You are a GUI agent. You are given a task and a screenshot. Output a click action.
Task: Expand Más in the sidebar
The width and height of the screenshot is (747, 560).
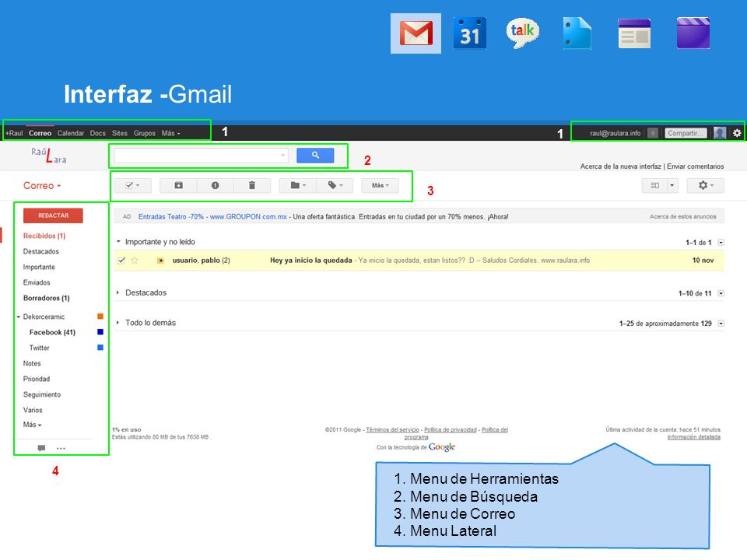(33, 425)
